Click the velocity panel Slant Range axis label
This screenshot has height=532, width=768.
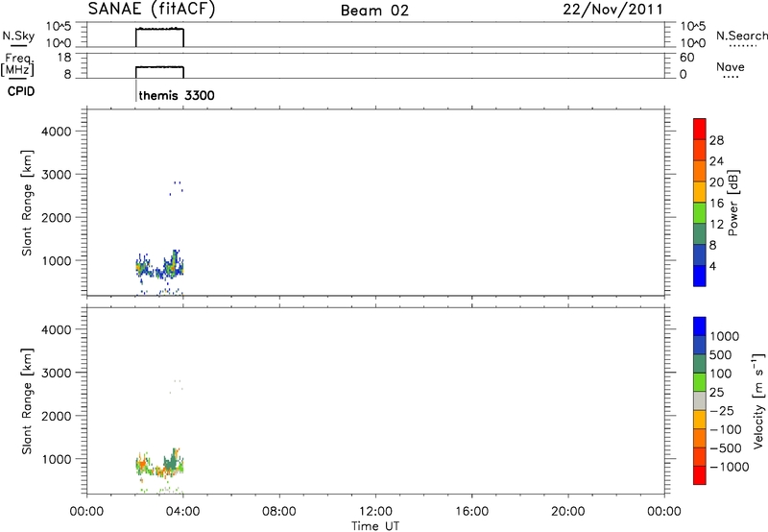point(27,401)
